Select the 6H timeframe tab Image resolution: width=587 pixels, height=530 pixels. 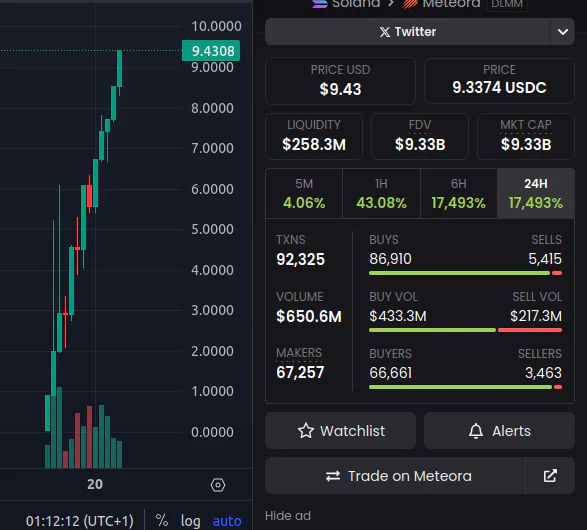(459, 194)
